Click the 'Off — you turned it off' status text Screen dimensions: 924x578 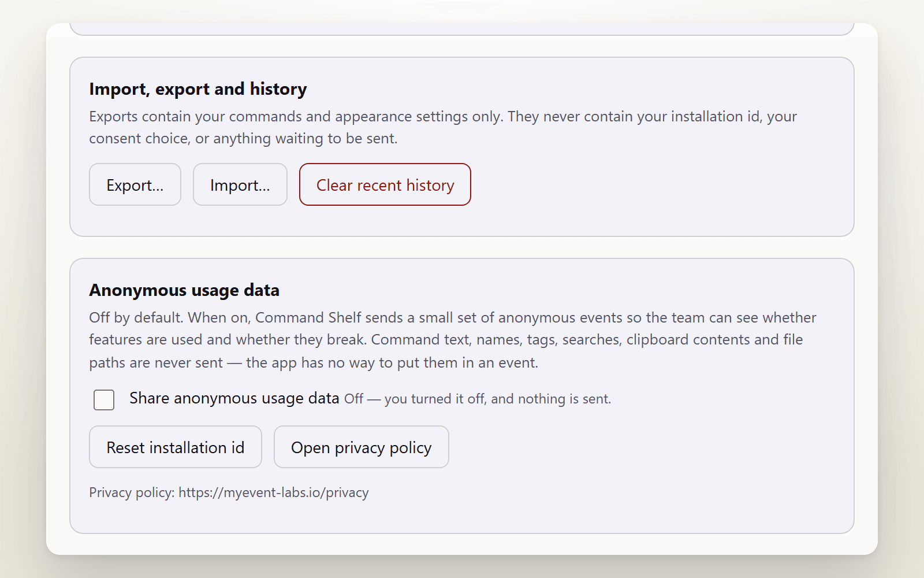tap(478, 399)
